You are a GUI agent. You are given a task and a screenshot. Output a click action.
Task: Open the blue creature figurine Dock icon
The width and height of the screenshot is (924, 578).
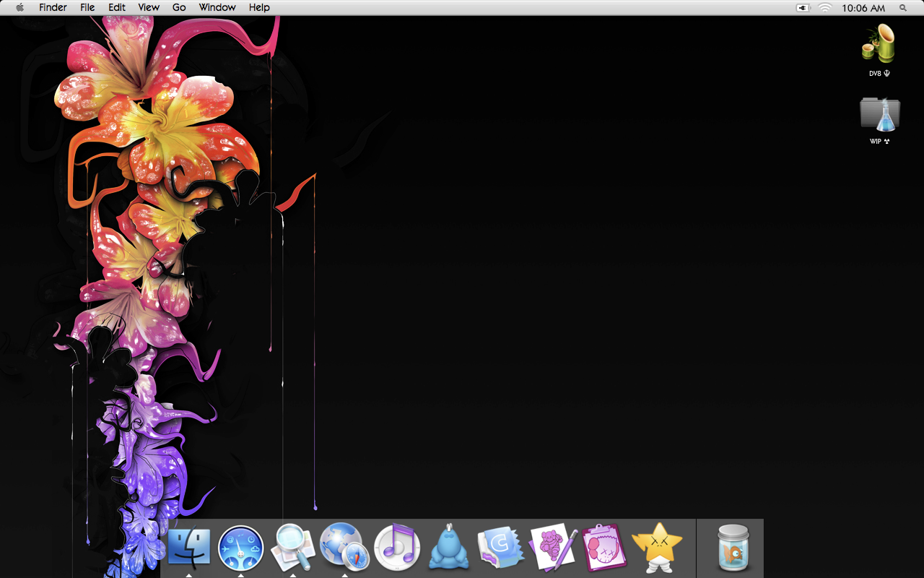(x=449, y=547)
